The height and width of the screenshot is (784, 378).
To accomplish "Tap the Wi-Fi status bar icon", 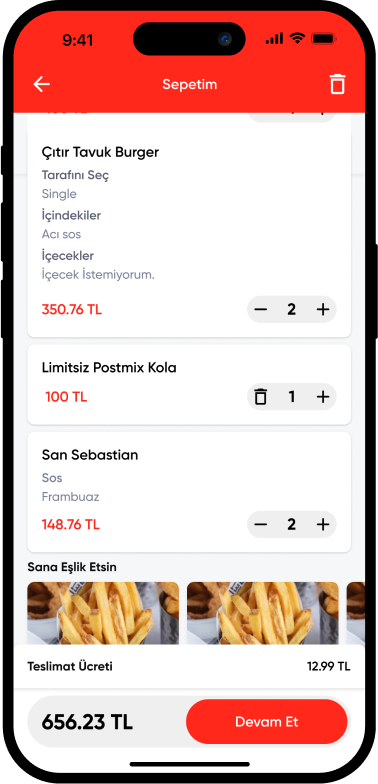I will point(297,39).
